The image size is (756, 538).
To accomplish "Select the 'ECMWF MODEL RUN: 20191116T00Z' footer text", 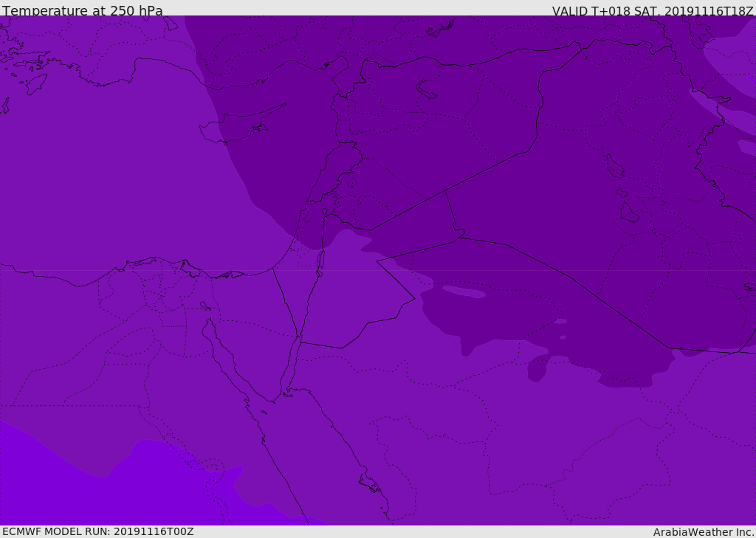I will click(x=98, y=531).
